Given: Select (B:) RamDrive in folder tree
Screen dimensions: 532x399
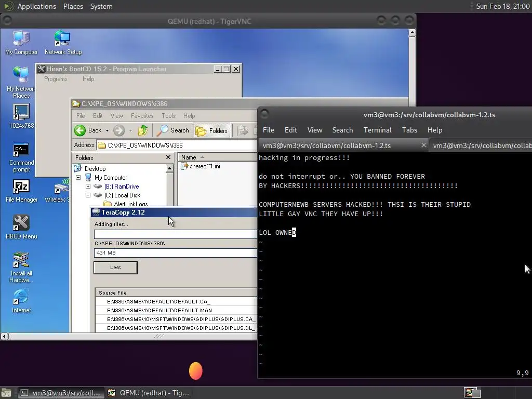Looking at the screenshot, I should click(x=122, y=187).
